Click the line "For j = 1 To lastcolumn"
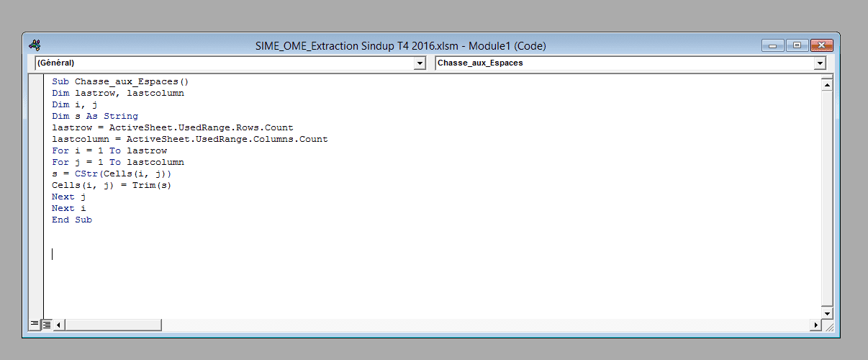This screenshot has height=360, width=868. 118,162
